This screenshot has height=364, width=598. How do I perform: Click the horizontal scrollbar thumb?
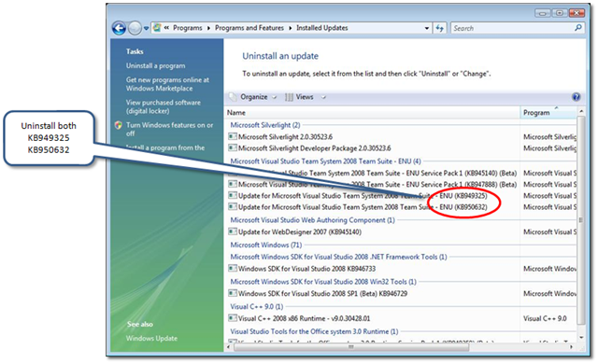pos(351,347)
